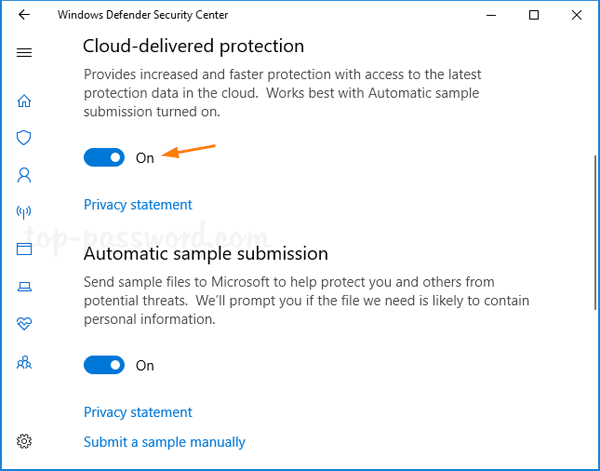
Task: Click the back arrow in title bar
Action: pos(24,15)
